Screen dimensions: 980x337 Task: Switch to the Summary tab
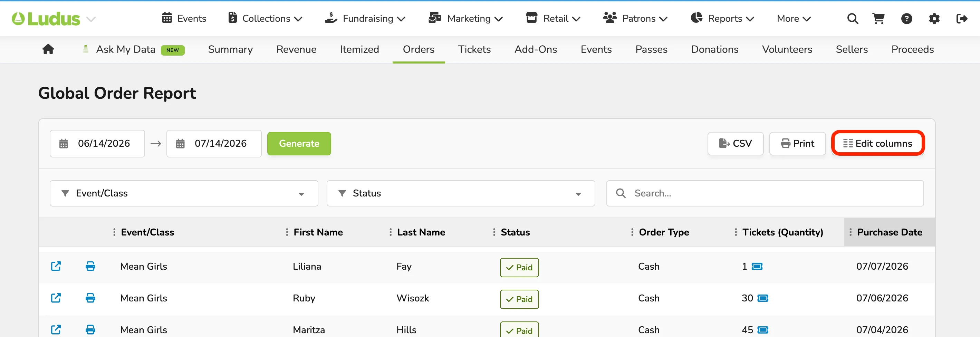pyautogui.click(x=230, y=49)
